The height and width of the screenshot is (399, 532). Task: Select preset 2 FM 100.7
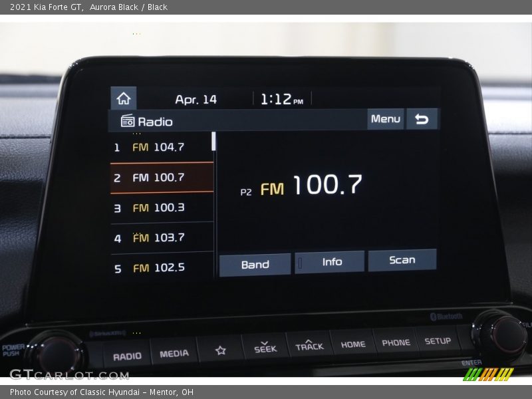click(162, 178)
